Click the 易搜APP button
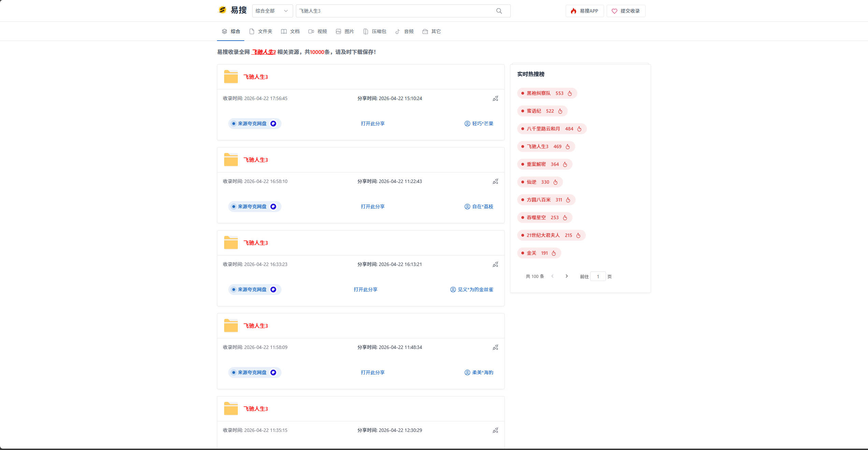 click(x=584, y=11)
